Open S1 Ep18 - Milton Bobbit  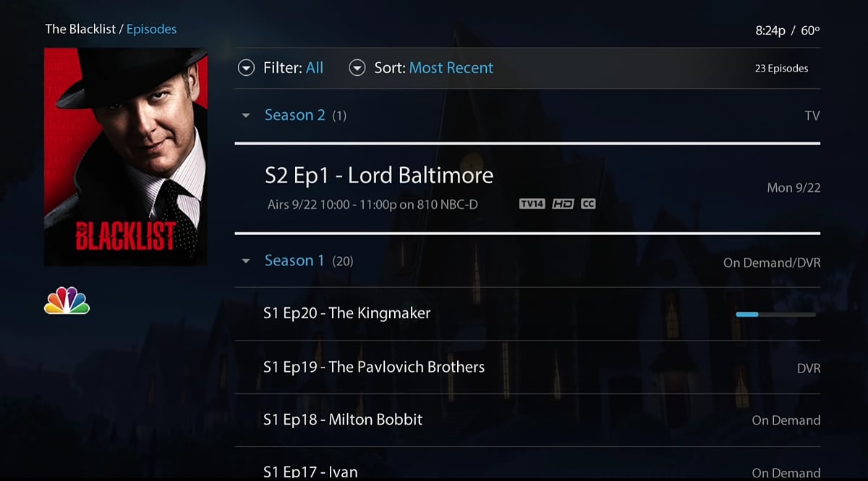[527, 420]
